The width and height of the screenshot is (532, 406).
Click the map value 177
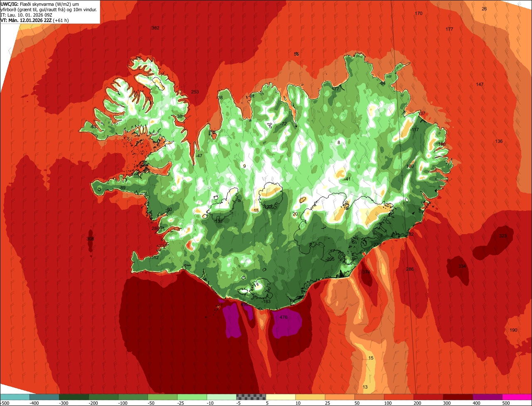[449, 29]
